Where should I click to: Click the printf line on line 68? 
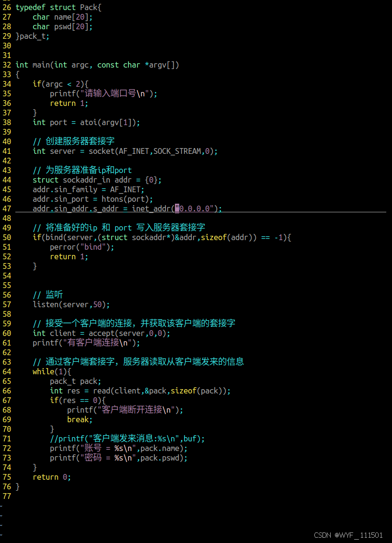coord(125,410)
